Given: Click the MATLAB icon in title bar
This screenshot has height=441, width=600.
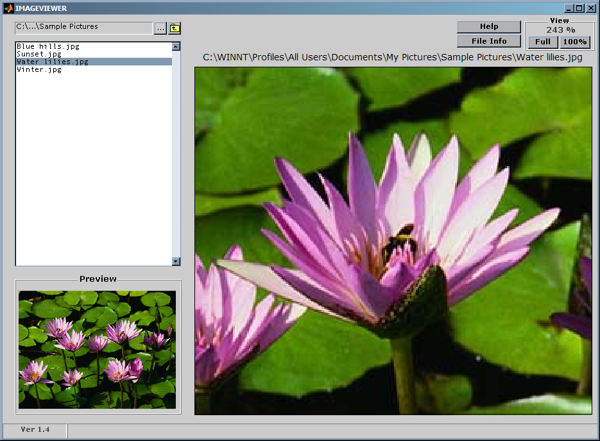Looking at the screenshot, I should [7, 7].
